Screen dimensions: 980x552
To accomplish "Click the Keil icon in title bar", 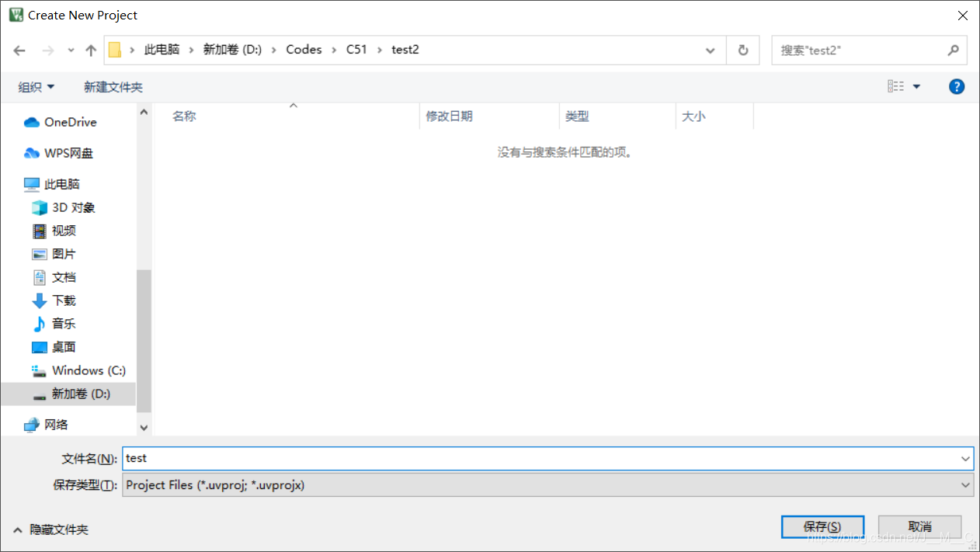I will [16, 15].
